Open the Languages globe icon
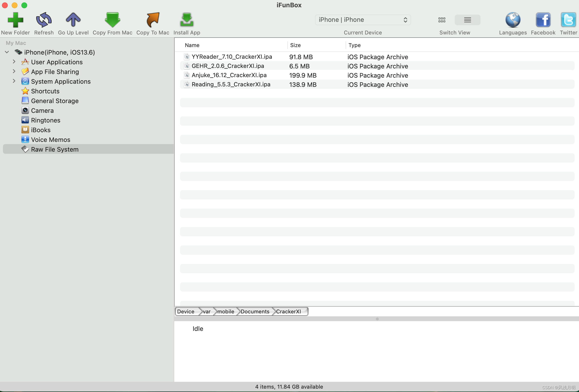The width and height of the screenshot is (579, 392). [513, 20]
